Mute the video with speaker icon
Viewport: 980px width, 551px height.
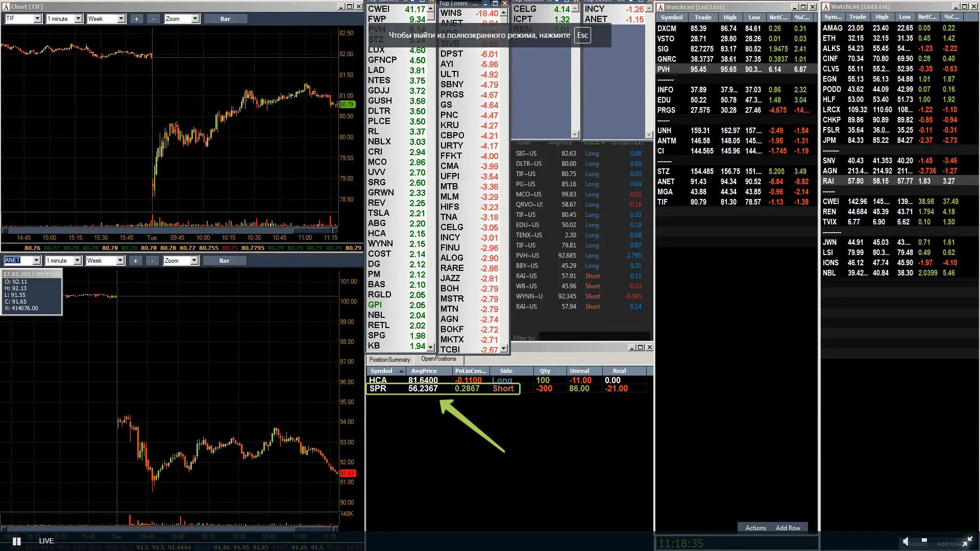pyautogui.click(x=905, y=541)
